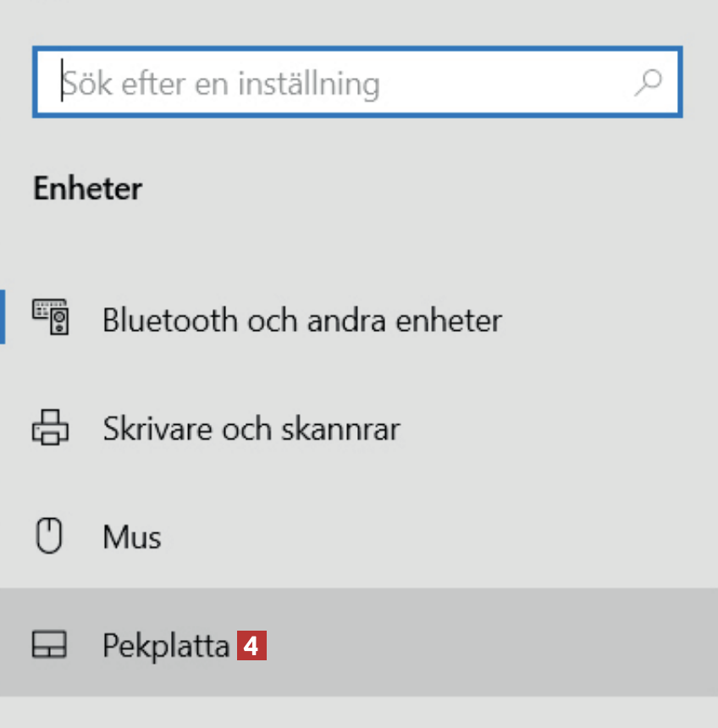Focus the Sök efter en inställning field
Screen dimensions: 718x728
click(x=356, y=83)
